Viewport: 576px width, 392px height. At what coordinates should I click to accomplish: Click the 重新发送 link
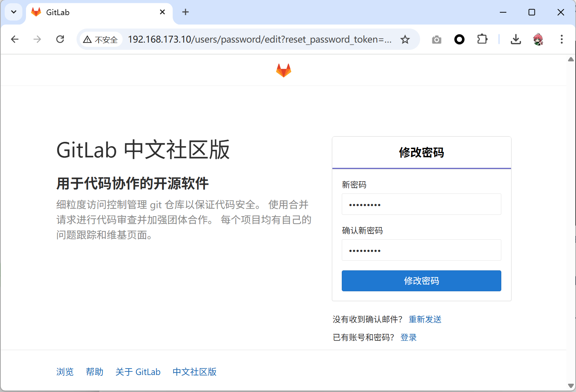(x=425, y=319)
